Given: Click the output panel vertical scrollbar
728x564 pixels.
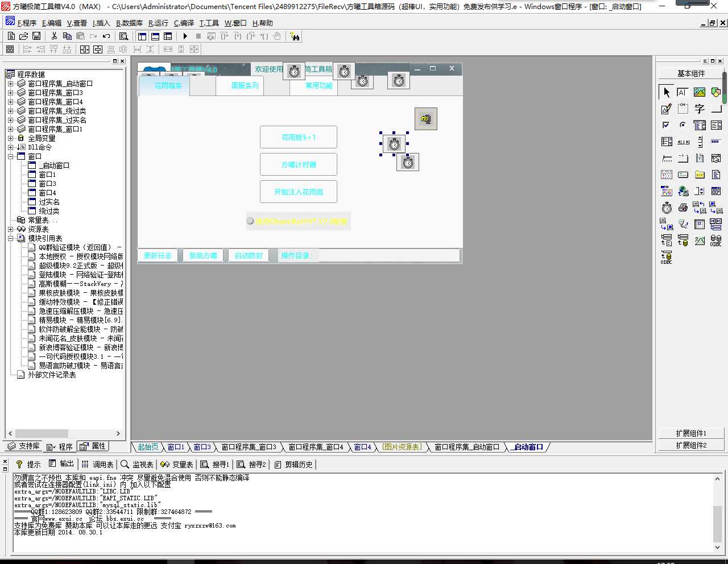Looking at the screenshot, I should [717, 513].
